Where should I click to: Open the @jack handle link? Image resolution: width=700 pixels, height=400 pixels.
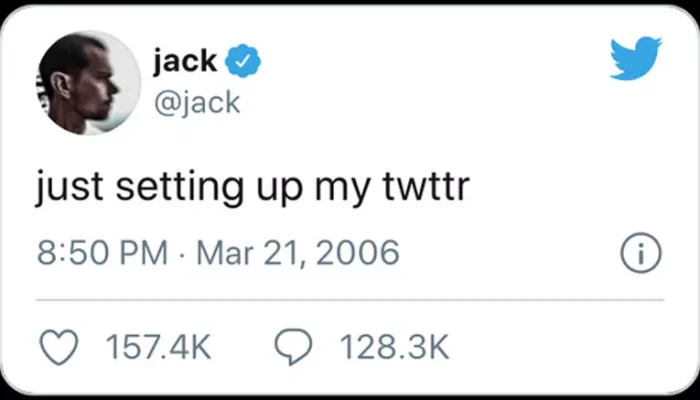pos(197,101)
